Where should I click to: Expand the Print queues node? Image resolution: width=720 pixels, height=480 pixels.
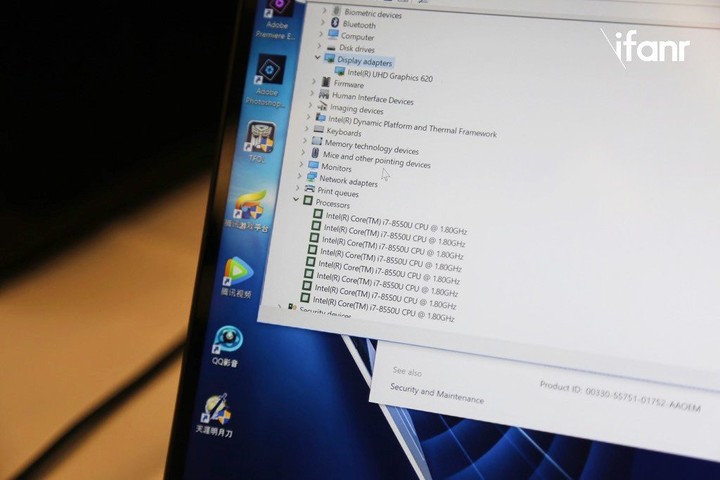298,188
